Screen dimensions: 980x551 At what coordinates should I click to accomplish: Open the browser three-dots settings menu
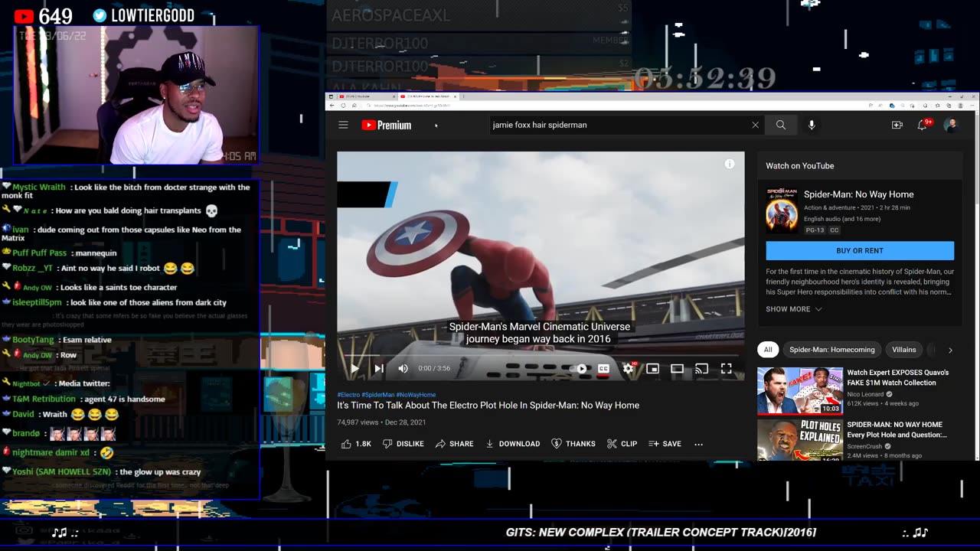coord(972,106)
